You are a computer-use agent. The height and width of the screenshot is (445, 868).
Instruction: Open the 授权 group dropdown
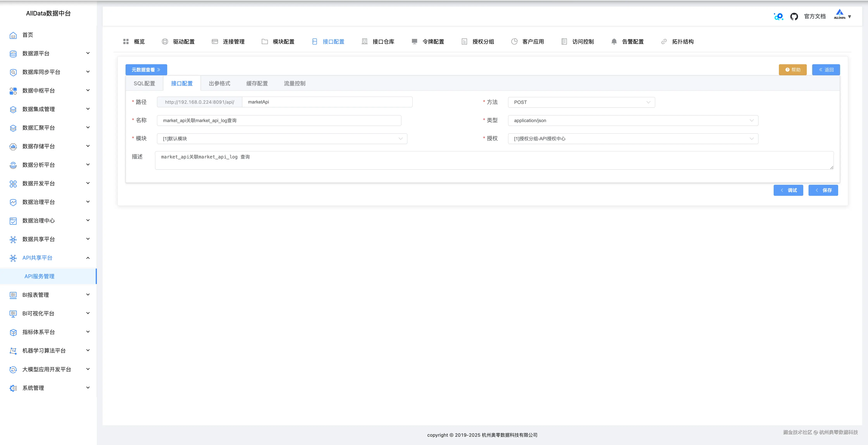tap(633, 139)
